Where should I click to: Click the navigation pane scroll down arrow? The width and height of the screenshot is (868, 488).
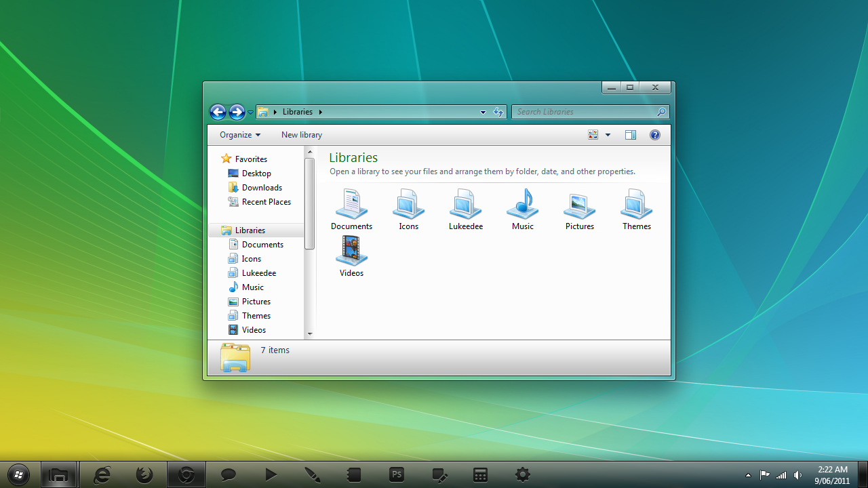[310, 333]
